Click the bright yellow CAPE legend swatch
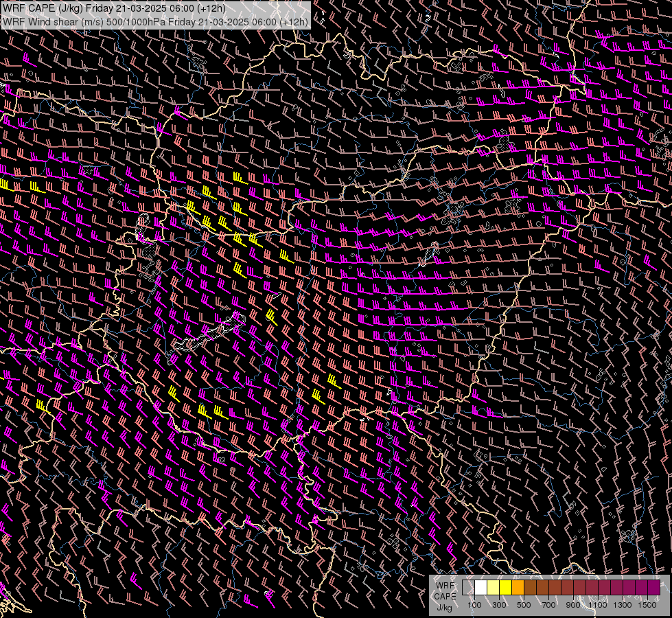Image resolution: width=672 pixels, height=618 pixels. coord(506,587)
